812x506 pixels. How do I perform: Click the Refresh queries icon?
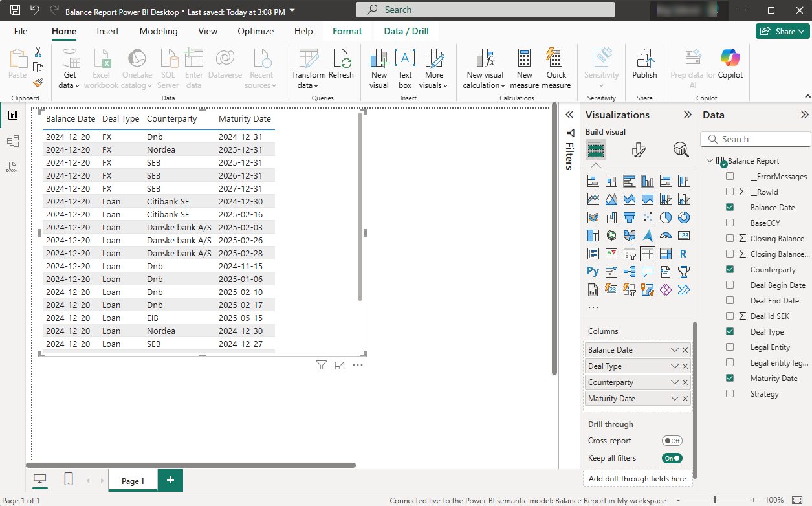click(x=341, y=59)
